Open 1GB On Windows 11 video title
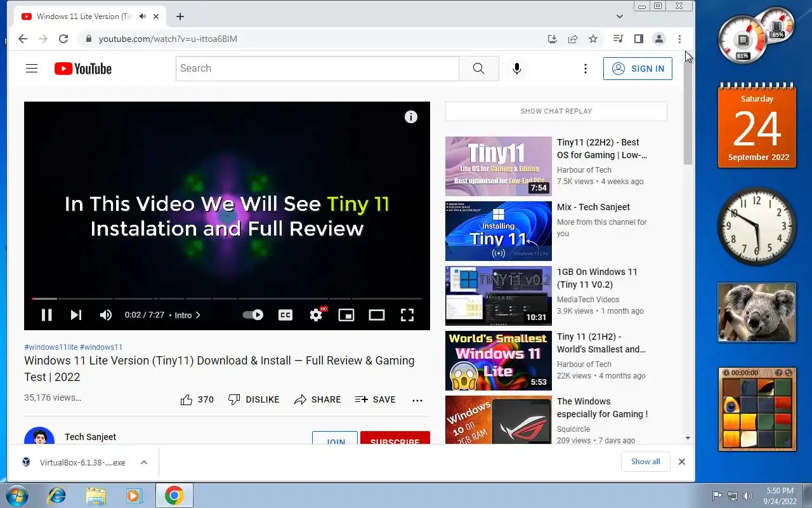Viewport: 812px width, 508px height. [597, 278]
